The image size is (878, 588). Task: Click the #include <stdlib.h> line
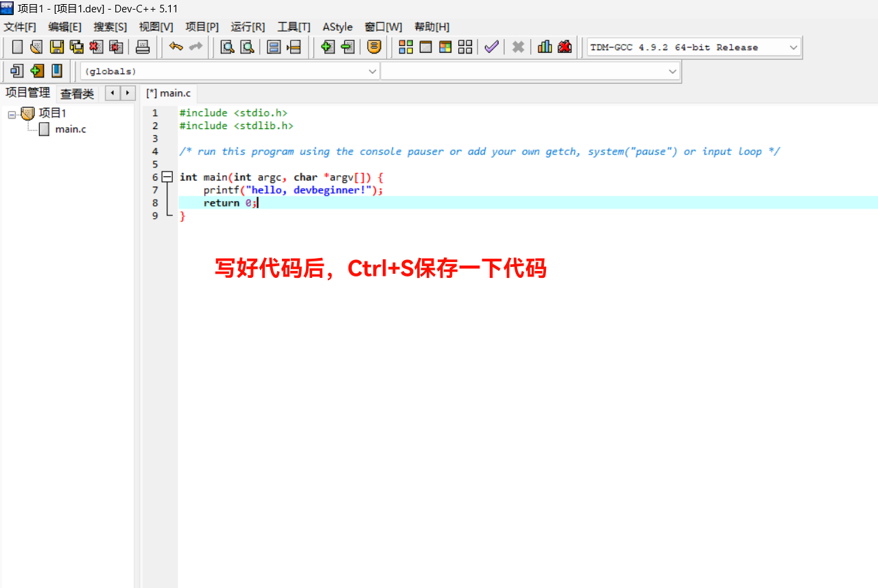pos(236,126)
